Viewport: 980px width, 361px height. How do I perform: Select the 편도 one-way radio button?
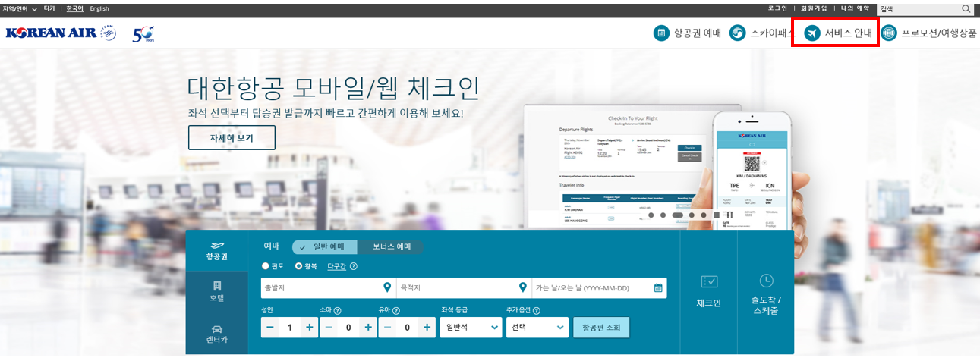click(265, 266)
